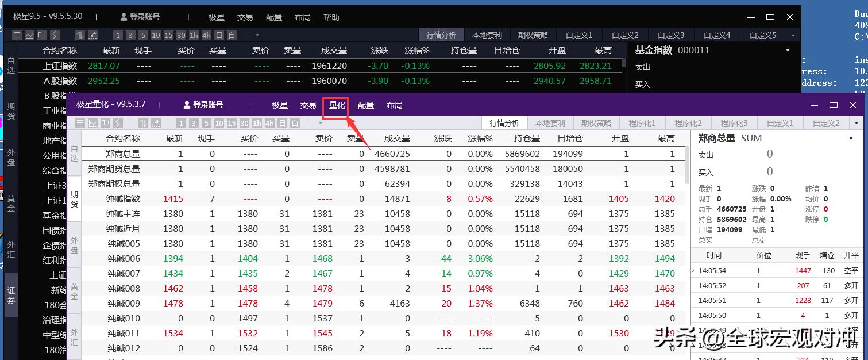Image resolution: width=868 pixels, height=360 pixels.
Task: Select 15-minute period in purple 极星量化 toolbar
Action: click(x=232, y=123)
